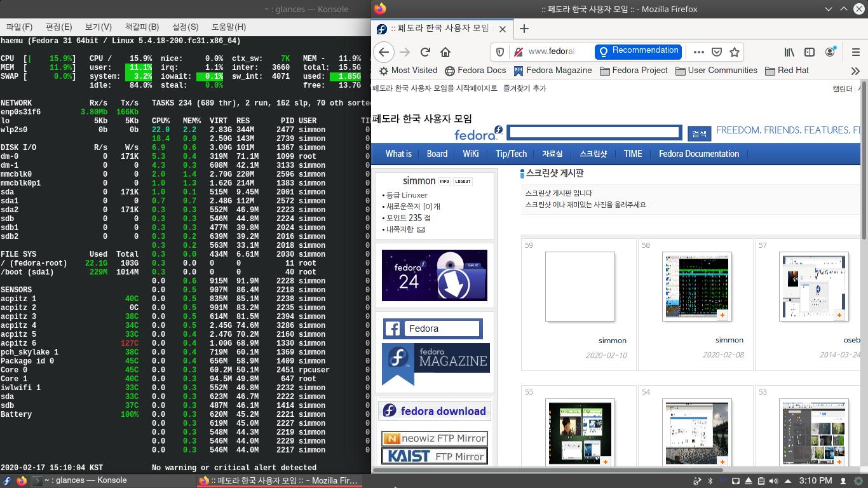Open 설정(S) menu in Konsole
The image size is (868, 488).
click(185, 27)
